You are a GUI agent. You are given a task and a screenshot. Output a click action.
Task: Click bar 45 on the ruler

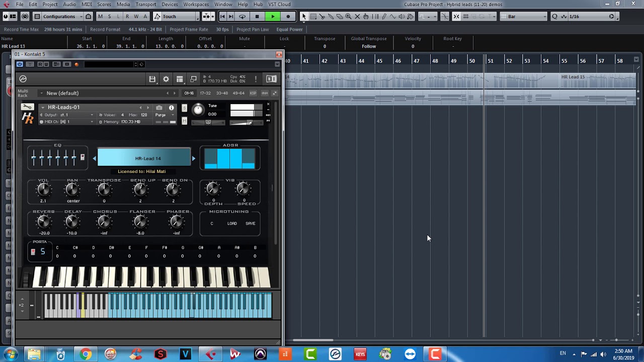tap(379, 61)
